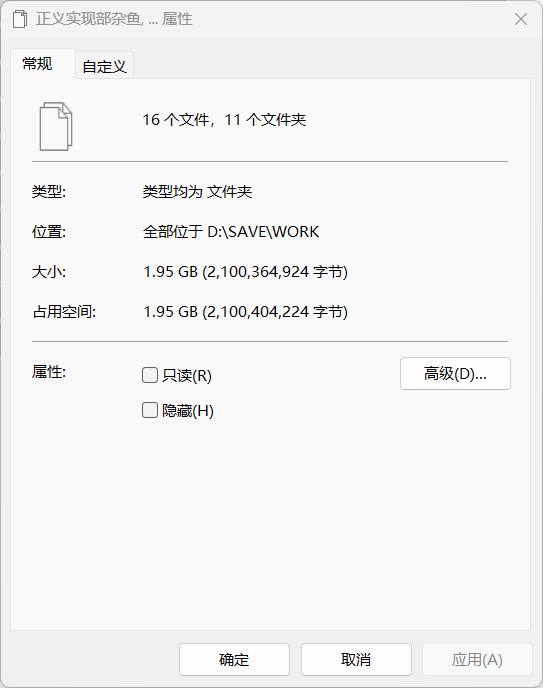Click the 类型均为 文件夹 value text
Viewport: 543px width, 688px height.
pos(197,192)
